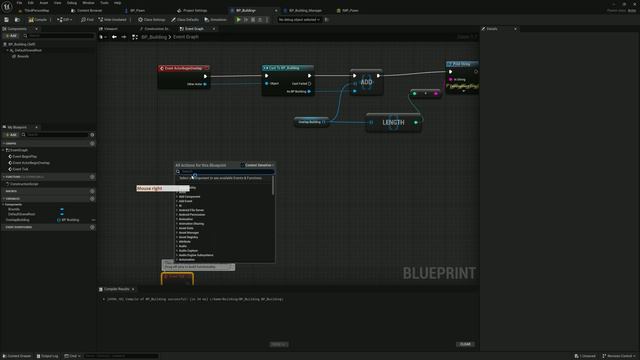Click the Find toolbar button
Screen dimensions: 640x360
click(87, 20)
